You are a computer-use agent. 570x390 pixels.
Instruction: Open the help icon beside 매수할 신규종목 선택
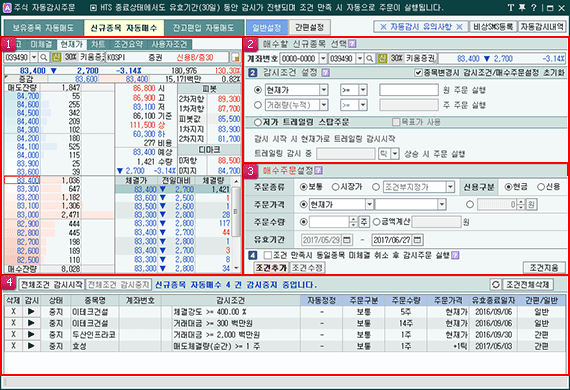(x=352, y=44)
